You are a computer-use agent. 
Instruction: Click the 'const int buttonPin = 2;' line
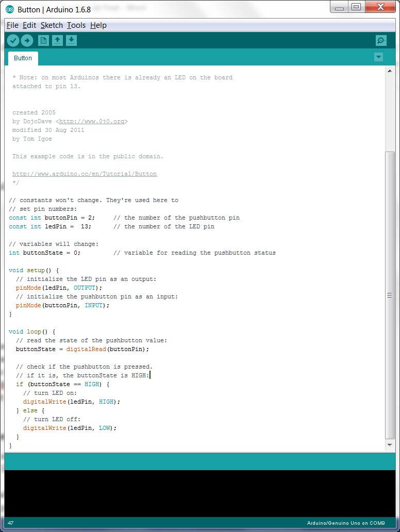pos(52,218)
